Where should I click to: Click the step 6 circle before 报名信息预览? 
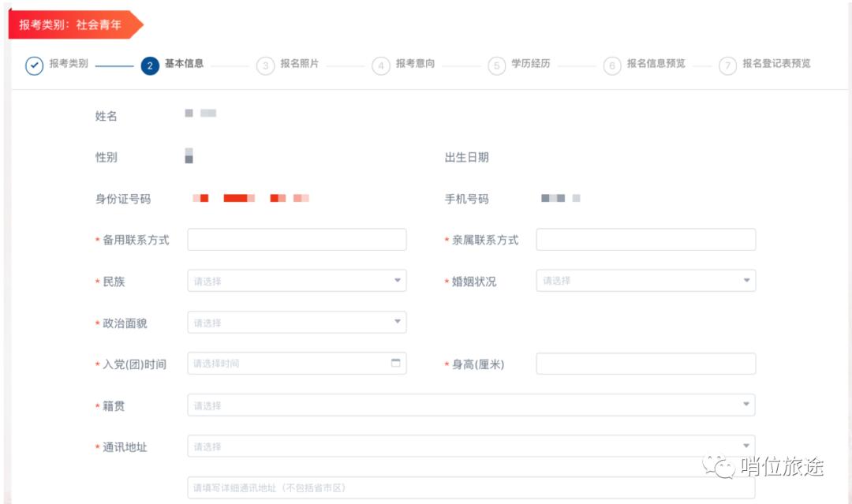(612, 66)
